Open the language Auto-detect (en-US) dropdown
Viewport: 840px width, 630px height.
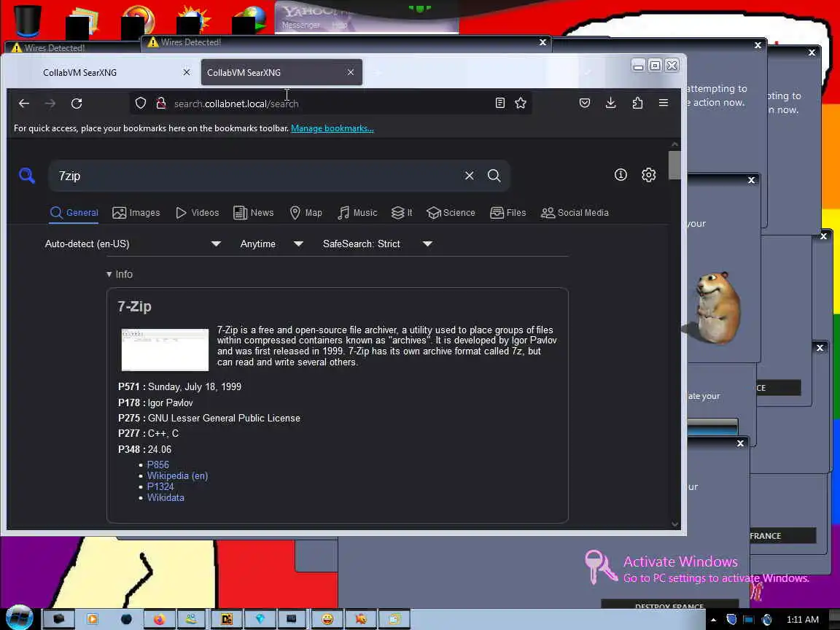coord(133,244)
